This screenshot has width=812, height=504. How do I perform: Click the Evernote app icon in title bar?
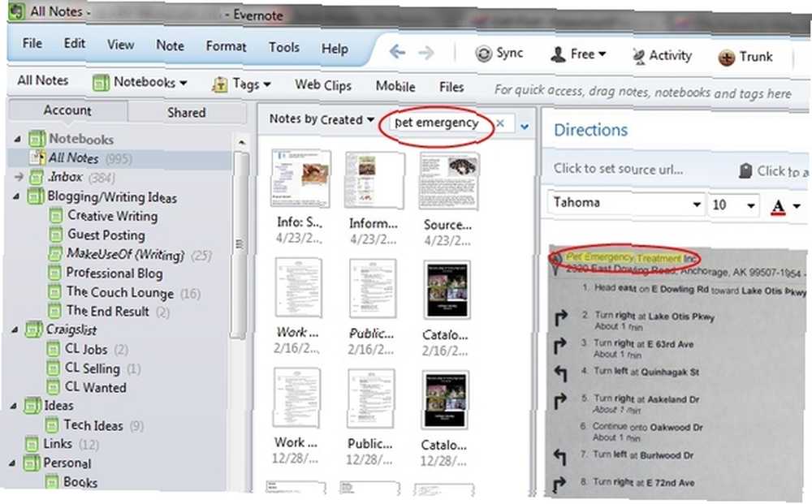point(16,11)
